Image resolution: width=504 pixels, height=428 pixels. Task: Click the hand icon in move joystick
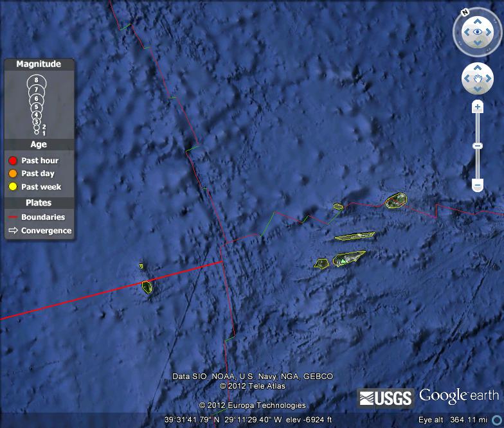[x=478, y=78]
